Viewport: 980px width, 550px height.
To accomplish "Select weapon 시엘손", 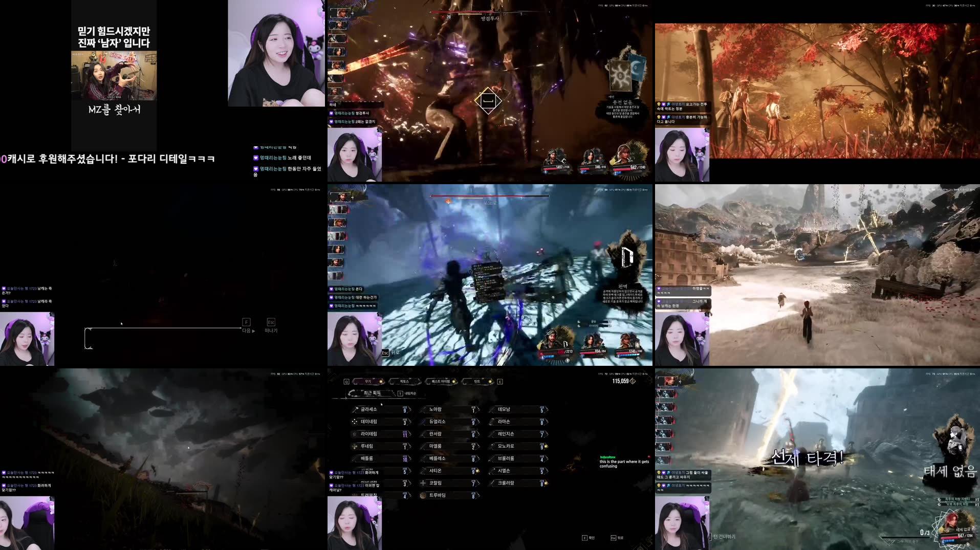I will point(518,471).
